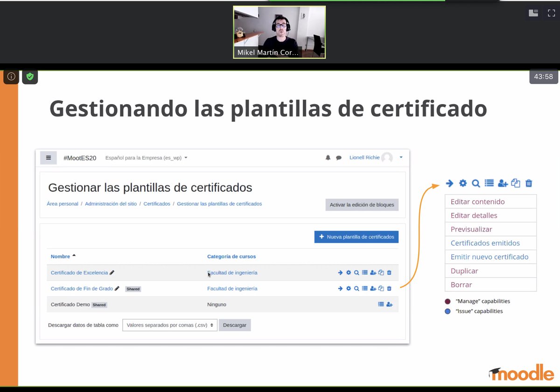Open the Español para la Empresa language dropdown

point(146,157)
